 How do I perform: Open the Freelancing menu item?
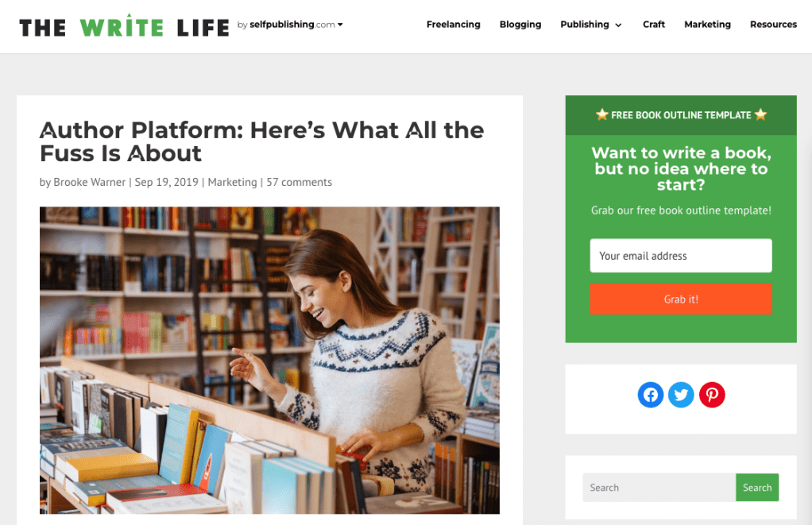pos(453,25)
